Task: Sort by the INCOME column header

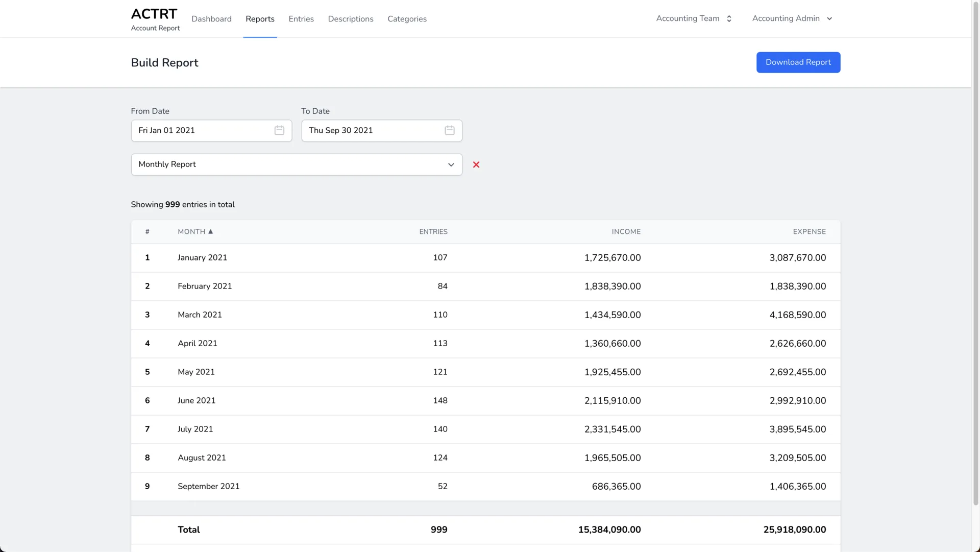Action: coord(626,232)
